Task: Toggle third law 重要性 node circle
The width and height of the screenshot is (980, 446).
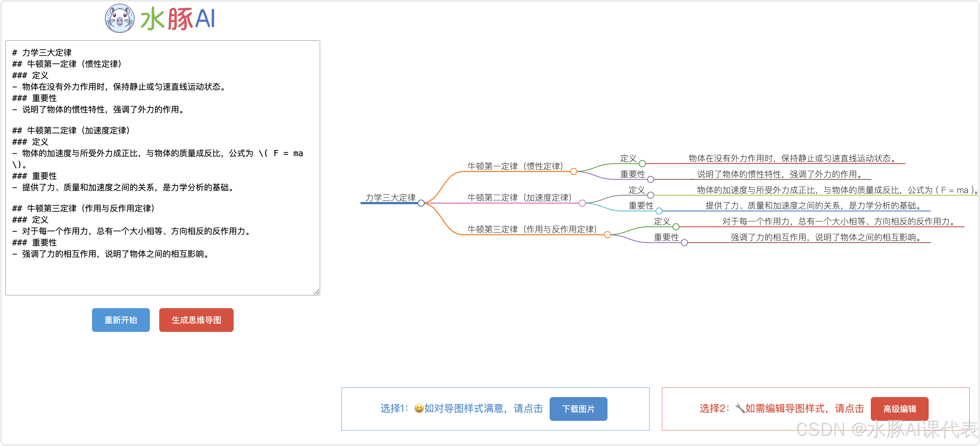Action: tap(684, 242)
